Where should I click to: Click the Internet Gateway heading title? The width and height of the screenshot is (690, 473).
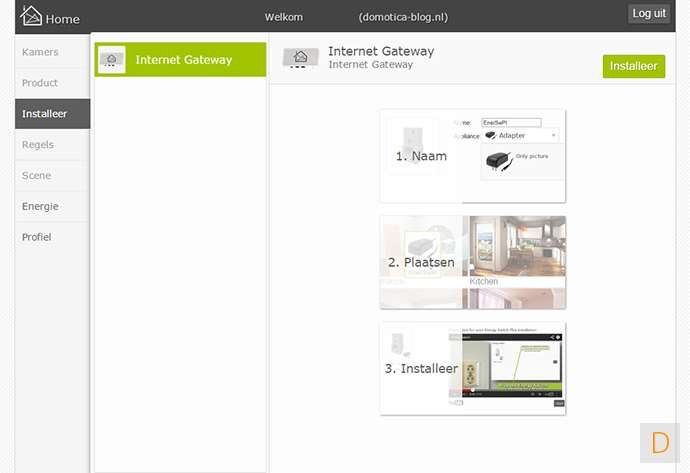point(381,51)
